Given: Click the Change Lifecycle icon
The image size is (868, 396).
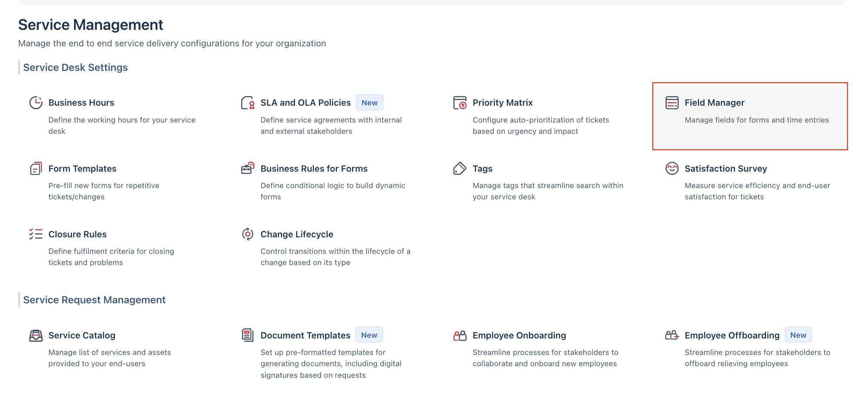Looking at the screenshot, I should (248, 234).
